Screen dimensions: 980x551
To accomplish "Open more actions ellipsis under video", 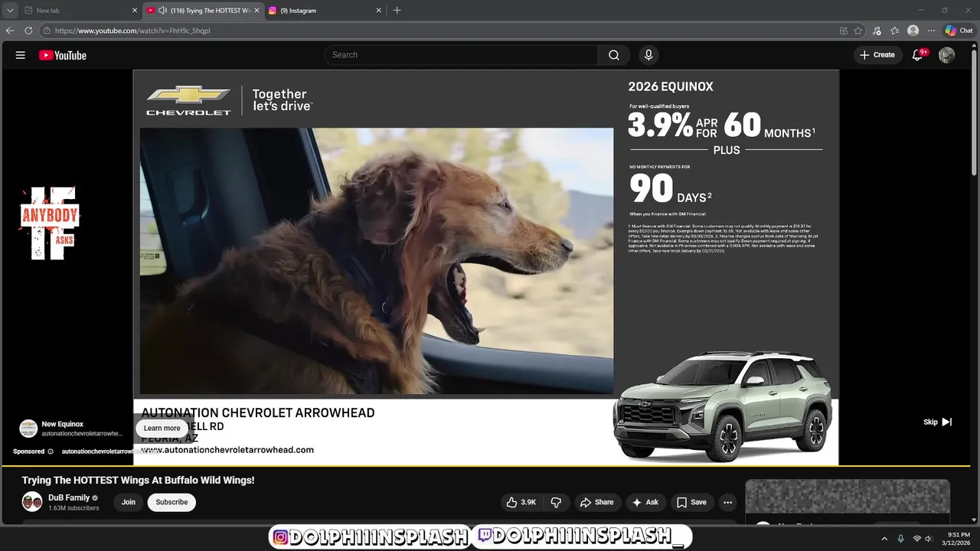I will click(727, 502).
